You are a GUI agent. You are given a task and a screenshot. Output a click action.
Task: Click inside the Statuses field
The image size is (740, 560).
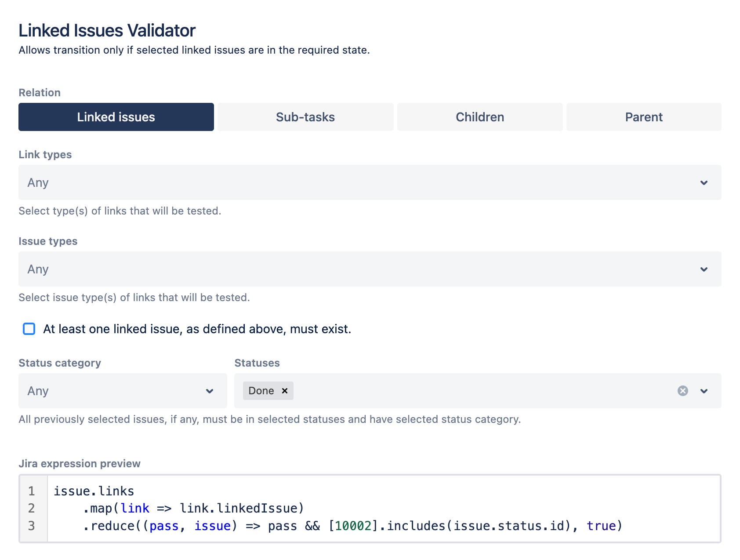coord(439,391)
